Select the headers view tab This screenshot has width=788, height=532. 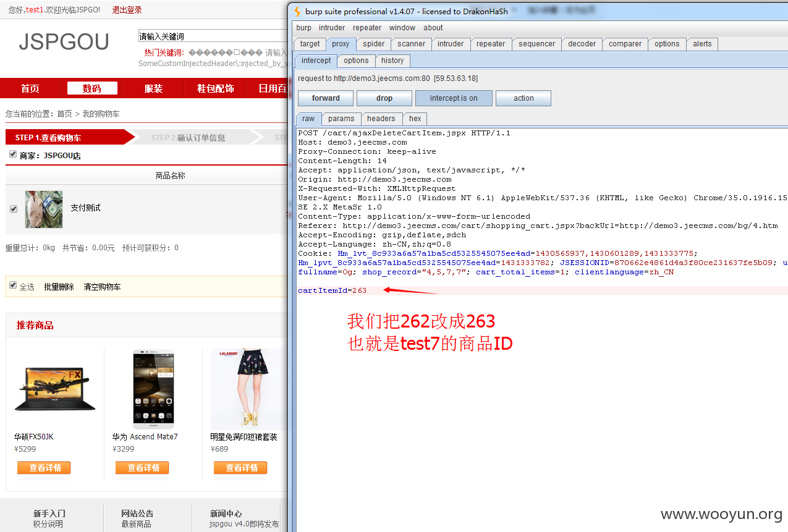click(381, 119)
